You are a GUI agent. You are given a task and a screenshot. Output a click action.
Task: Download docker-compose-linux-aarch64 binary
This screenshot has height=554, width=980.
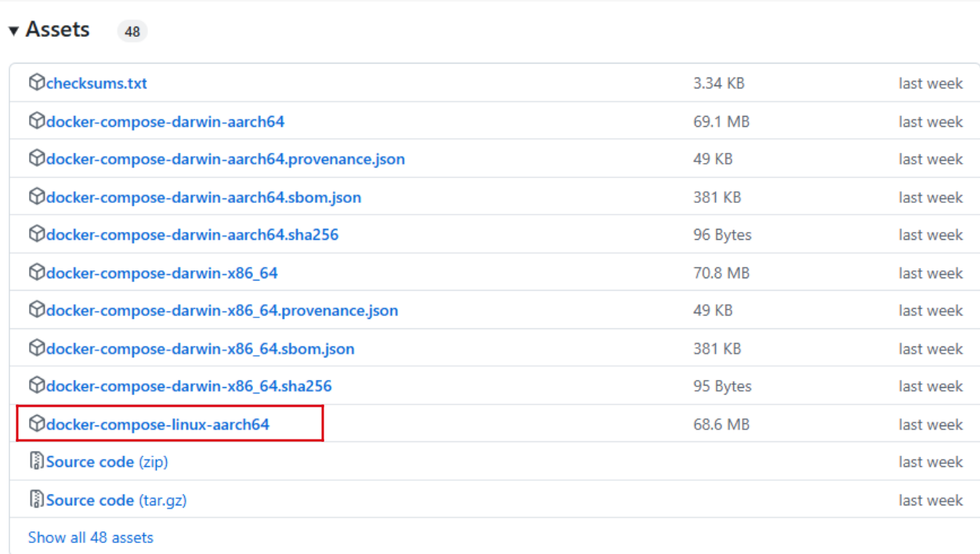coord(157,424)
